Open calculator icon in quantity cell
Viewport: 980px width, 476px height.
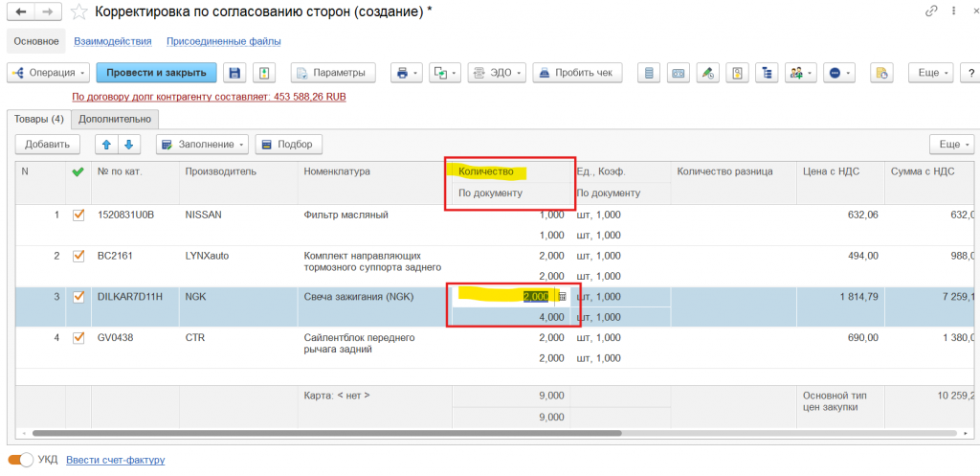562,297
